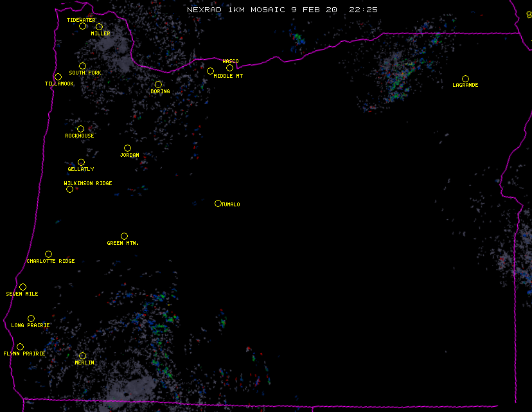Pick the Long Prairie station circle
Viewport: 532px width, 412px height.
pos(31,318)
